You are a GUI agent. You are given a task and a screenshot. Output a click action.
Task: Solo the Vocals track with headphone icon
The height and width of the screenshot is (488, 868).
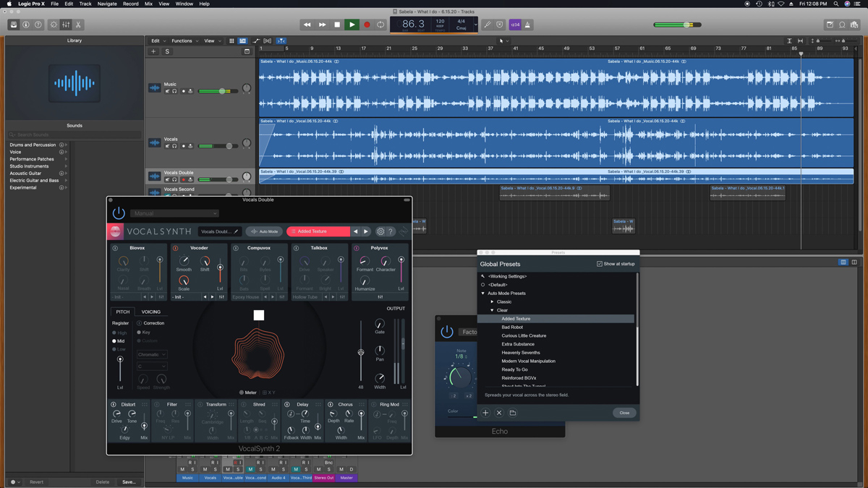(x=174, y=146)
